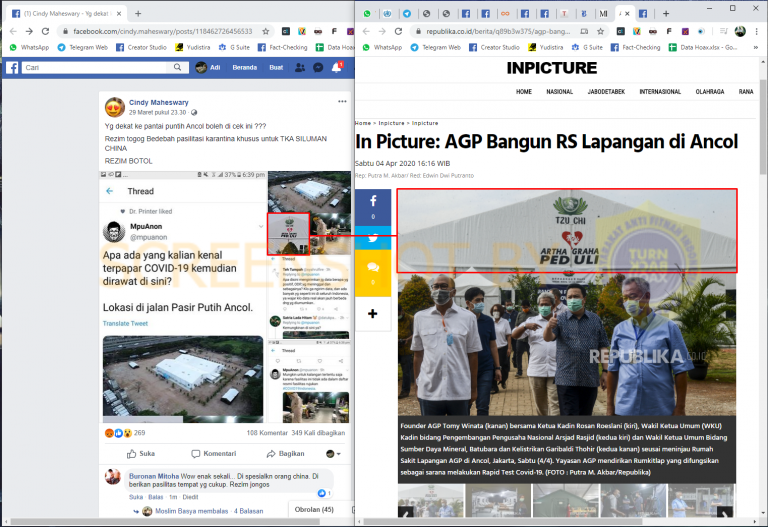Open the Chrome profile avatar in the Republika window

740,31
